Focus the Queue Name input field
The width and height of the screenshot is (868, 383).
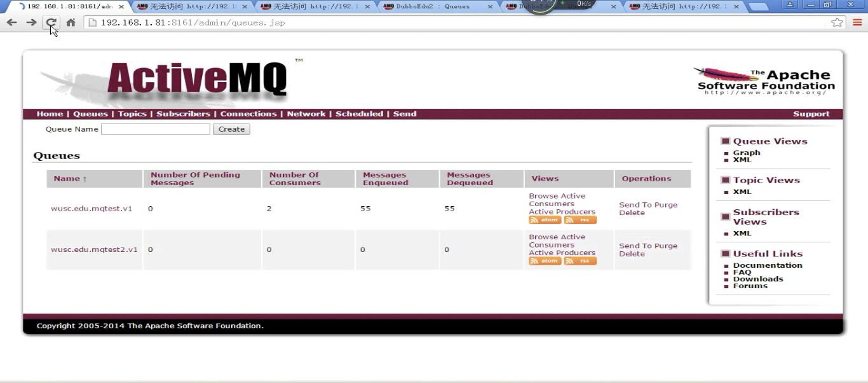pos(156,129)
